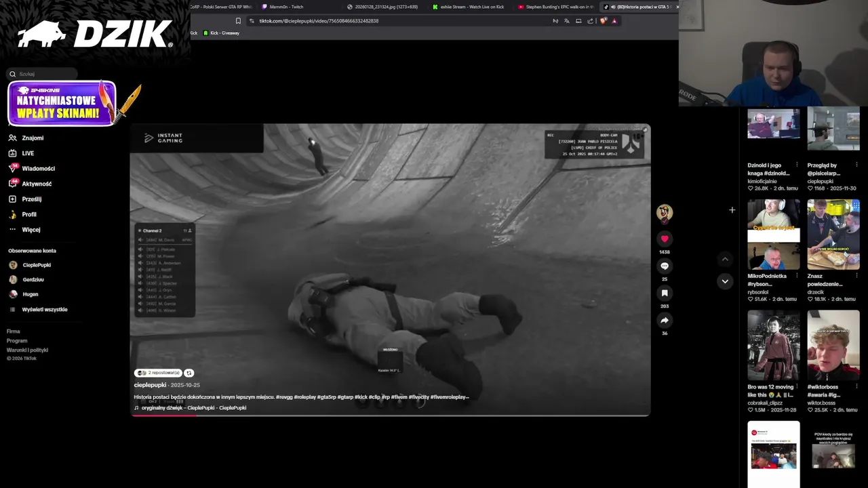Open the Bro was 12 moving video thumbnail

(x=774, y=346)
